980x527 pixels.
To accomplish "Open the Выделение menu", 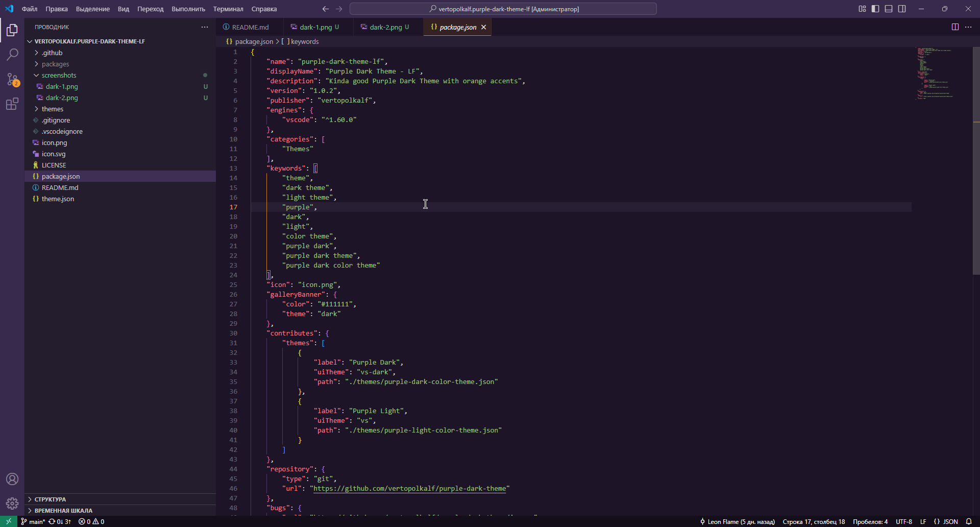I will click(92, 9).
